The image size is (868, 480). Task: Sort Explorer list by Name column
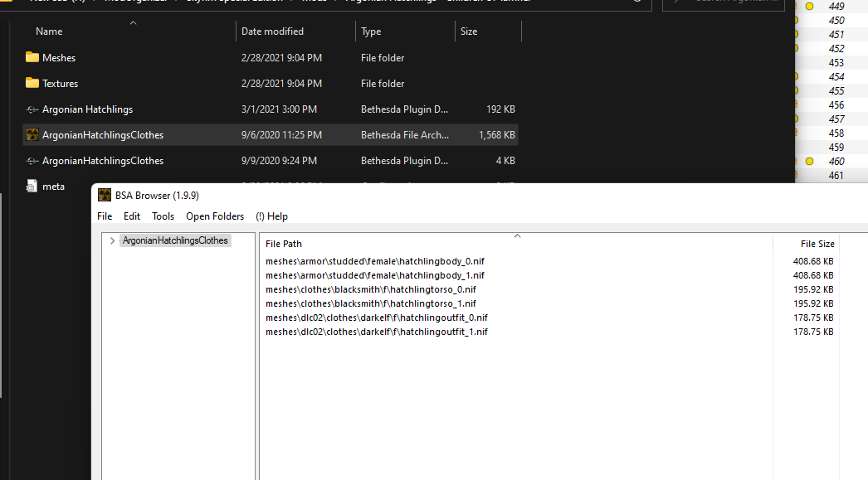point(49,32)
